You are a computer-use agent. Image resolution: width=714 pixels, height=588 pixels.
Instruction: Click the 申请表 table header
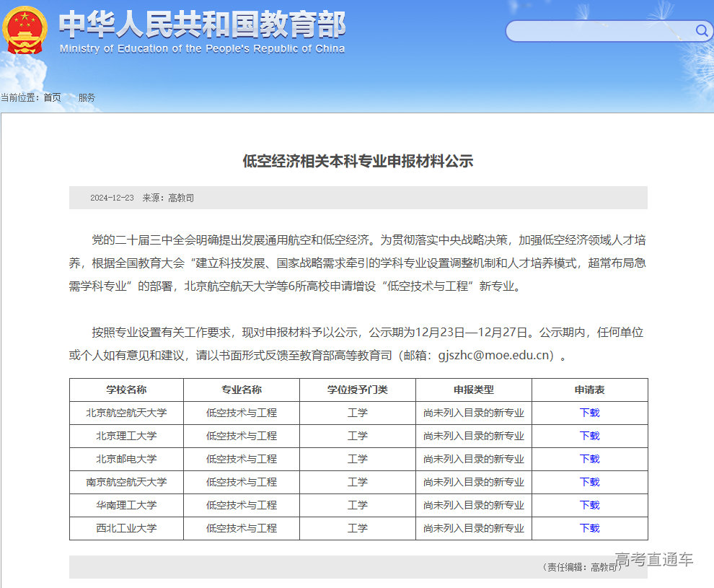589,390
